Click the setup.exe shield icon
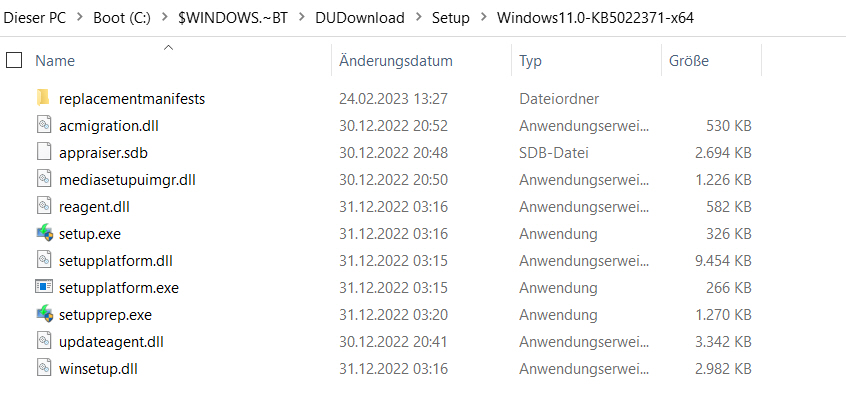Screen dimensions: 846x415 pyautogui.click(x=44, y=234)
